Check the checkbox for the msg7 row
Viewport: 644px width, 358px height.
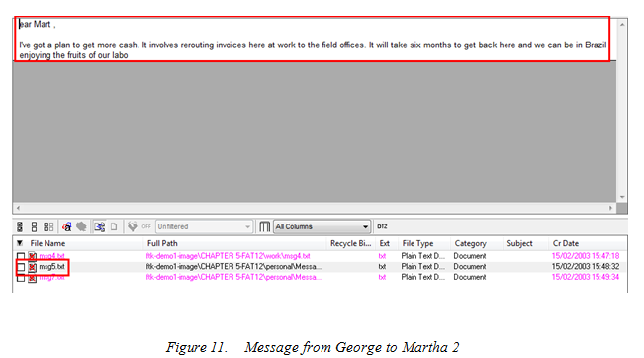pos(21,278)
